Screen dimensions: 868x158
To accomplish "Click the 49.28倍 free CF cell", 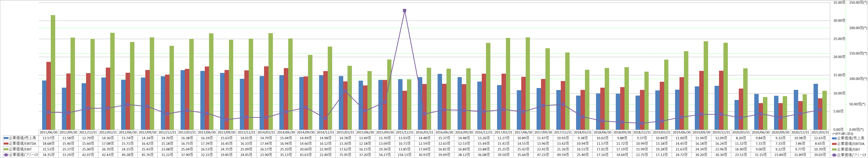I will [128, 155].
